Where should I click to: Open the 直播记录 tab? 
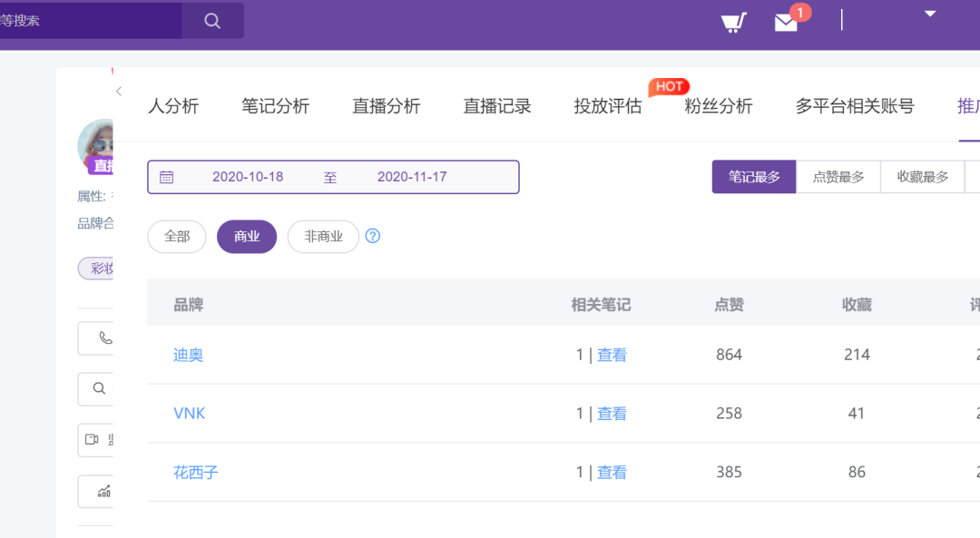[495, 106]
